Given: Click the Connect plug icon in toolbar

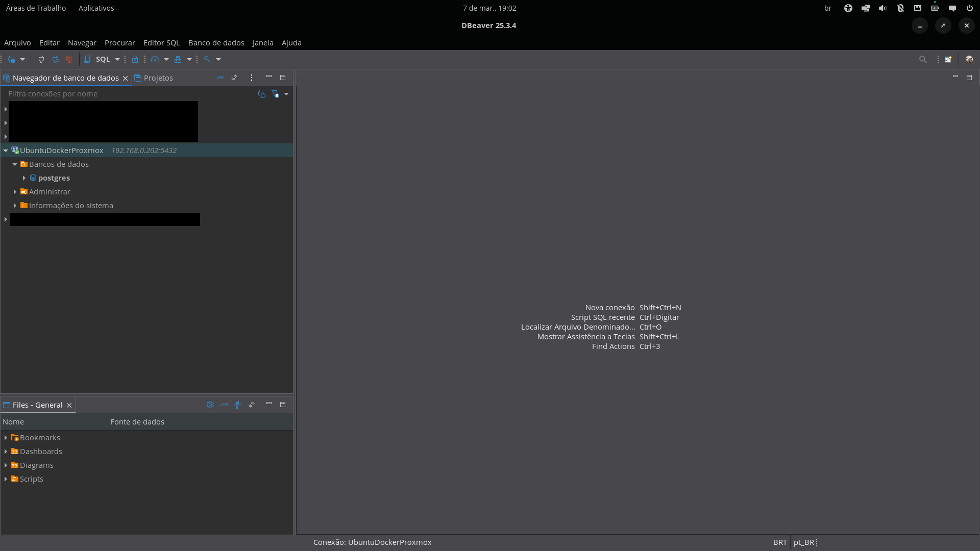Looking at the screenshot, I should point(41,59).
